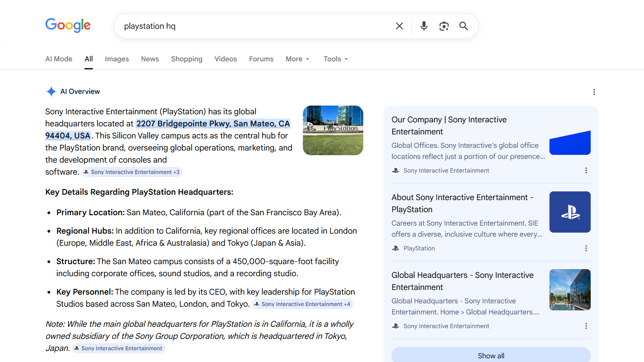Click into the playstation hq search field
Image resolution: width=644 pixels, height=362 pixels.
click(255, 26)
